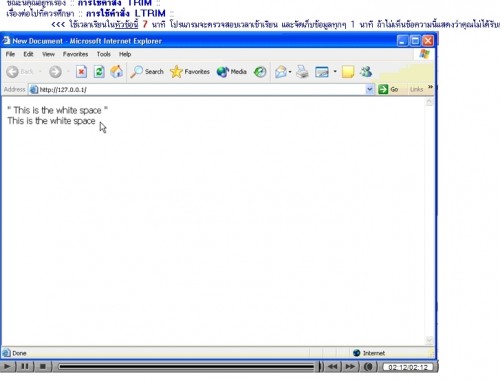The width and height of the screenshot is (500, 380).
Task: Click the blue LTRIM next-lesson text
Action: pyautogui.click(x=126, y=13)
